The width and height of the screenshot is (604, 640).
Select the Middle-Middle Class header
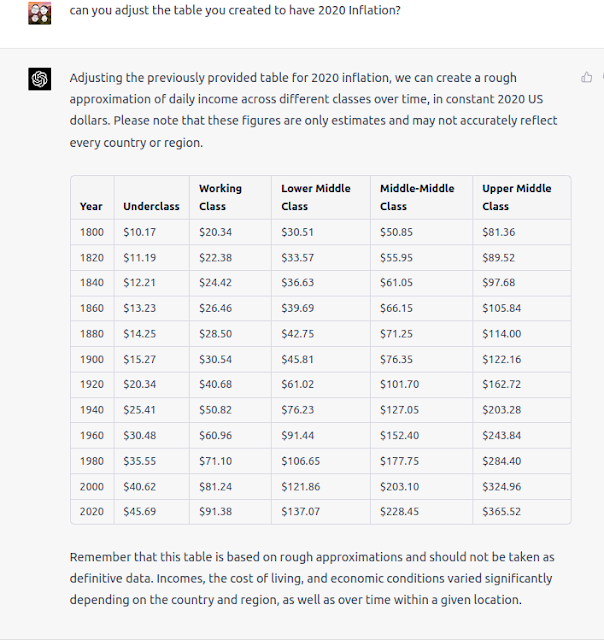click(417, 197)
